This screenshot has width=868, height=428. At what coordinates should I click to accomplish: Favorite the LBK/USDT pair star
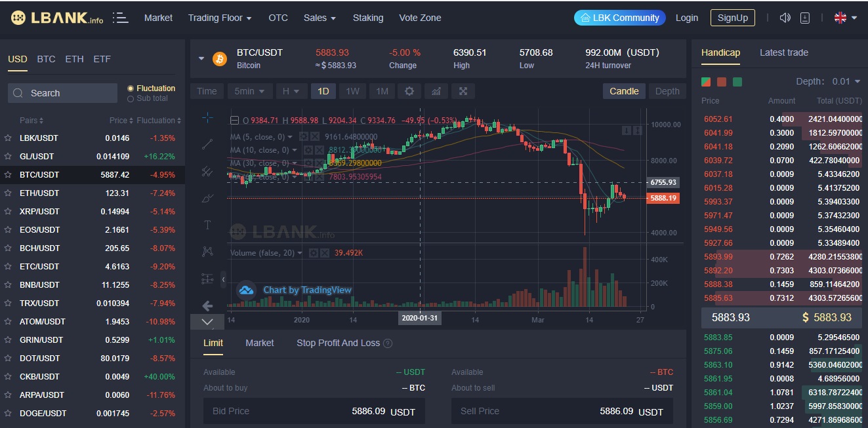pos(8,138)
